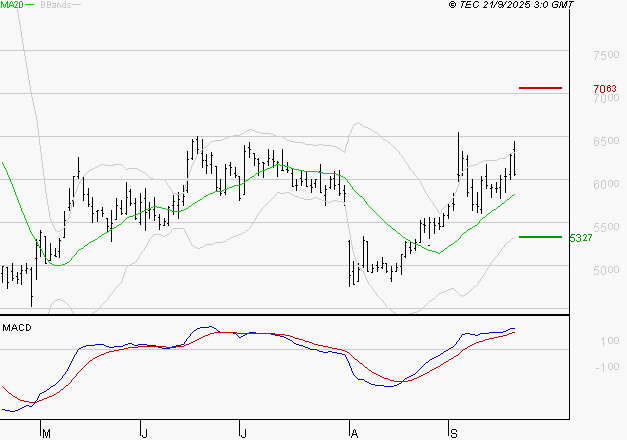Click the 7063 resistance value label
Screen dimensions: 627x440
pyautogui.click(x=604, y=89)
